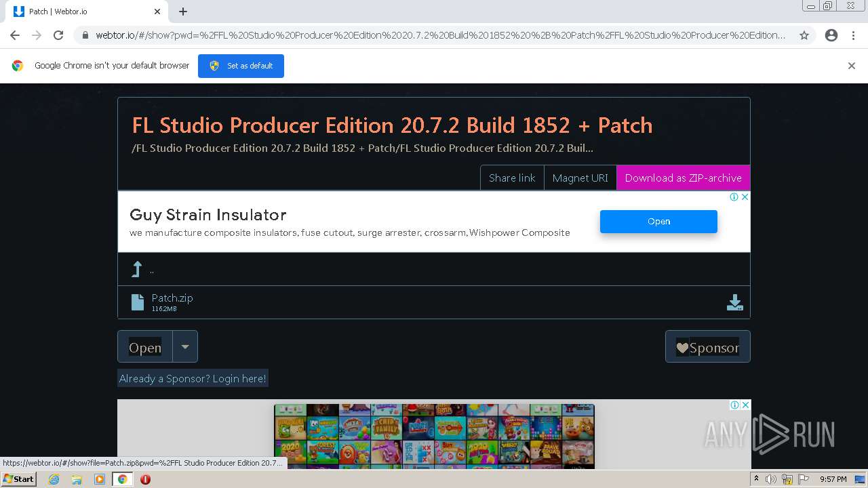
Task: Click the Open file button
Action: click(145, 347)
